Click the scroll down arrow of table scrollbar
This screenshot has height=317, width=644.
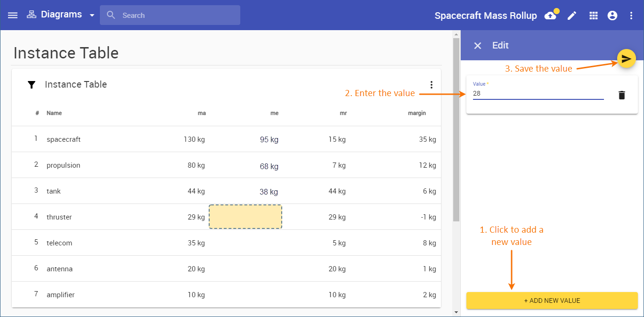point(456,312)
